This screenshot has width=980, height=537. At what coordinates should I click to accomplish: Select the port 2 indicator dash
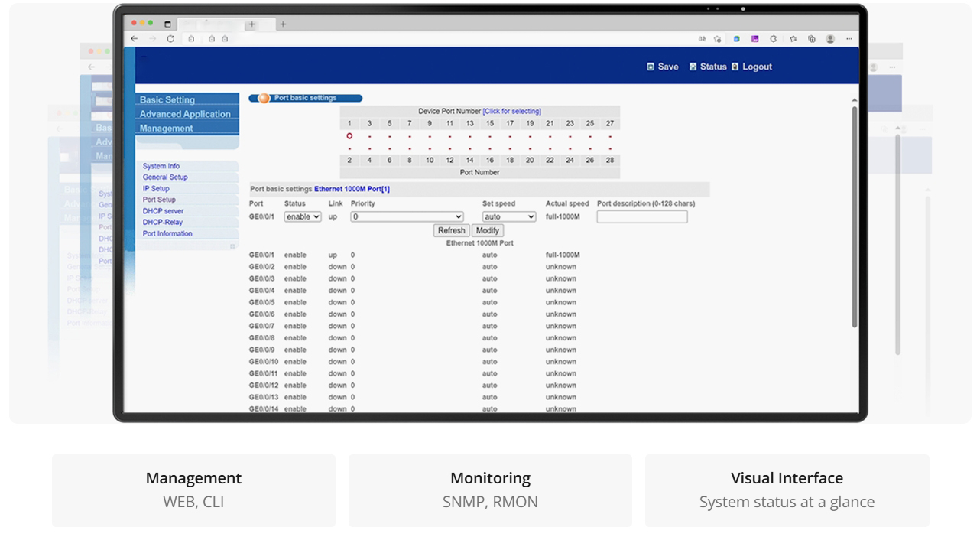349,149
